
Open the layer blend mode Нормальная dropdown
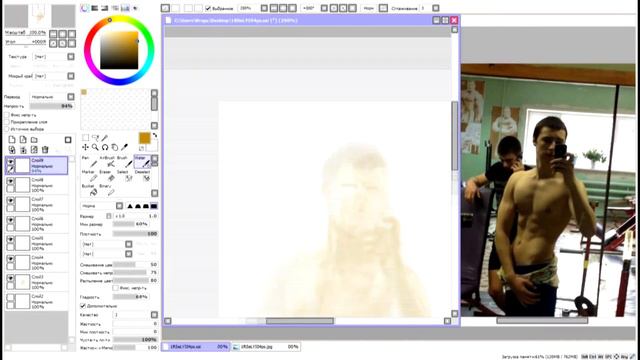[71, 97]
